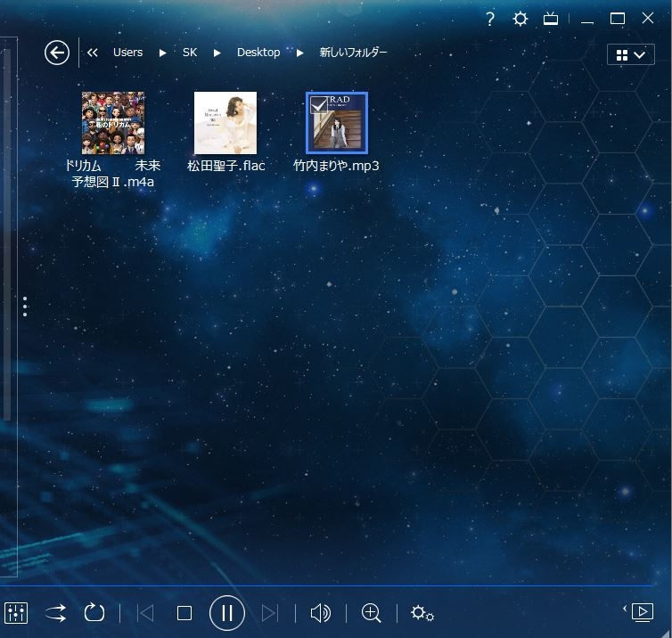Viewport: 672px width, 638px height.
Task: Click the volume speaker icon
Action: pos(321,613)
